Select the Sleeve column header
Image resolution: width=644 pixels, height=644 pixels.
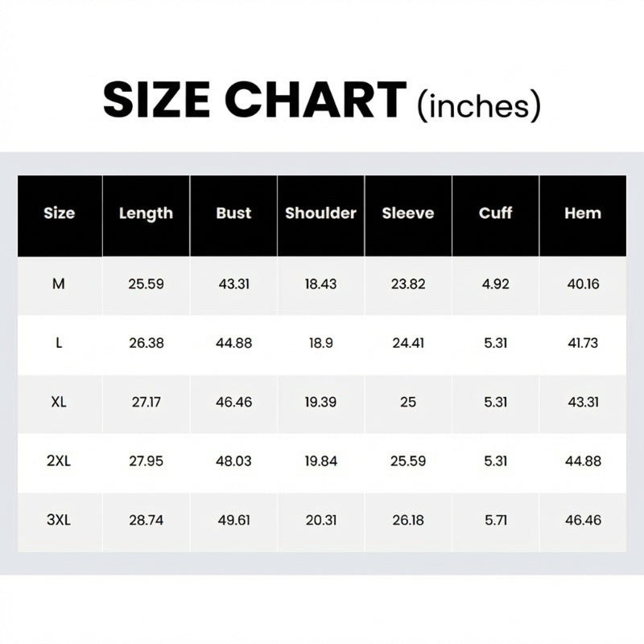pyautogui.click(x=407, y=213)
